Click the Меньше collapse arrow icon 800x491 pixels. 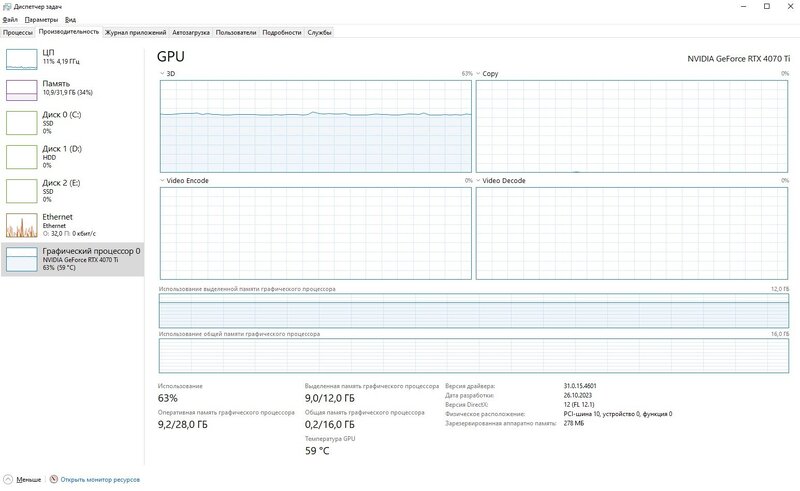click(9, 479)
